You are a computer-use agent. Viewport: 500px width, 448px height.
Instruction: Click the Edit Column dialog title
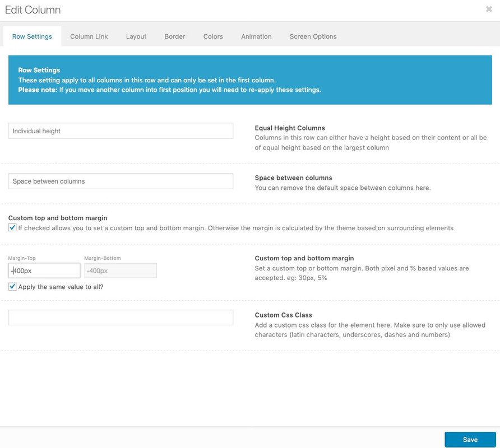(x=33, y=10)
